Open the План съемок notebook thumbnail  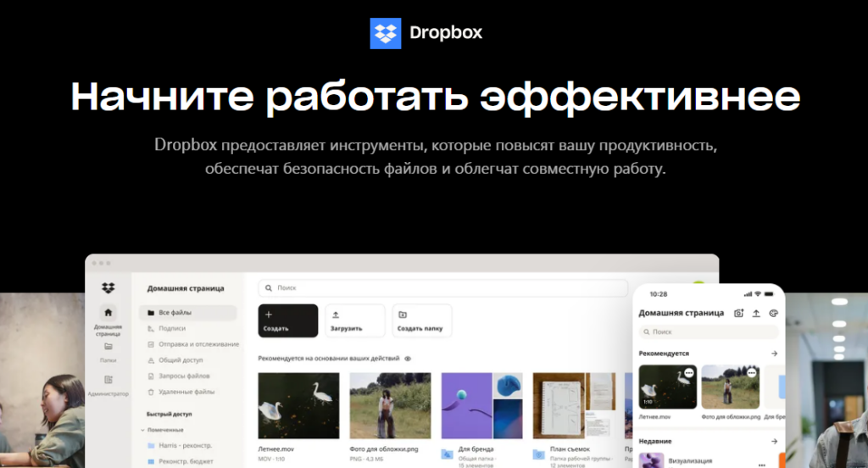coord(574,406)
